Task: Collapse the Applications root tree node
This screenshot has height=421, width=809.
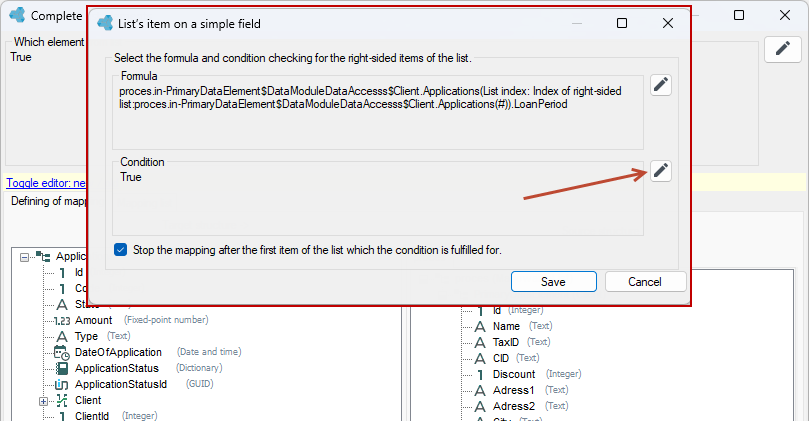Action: coord(24,257)
